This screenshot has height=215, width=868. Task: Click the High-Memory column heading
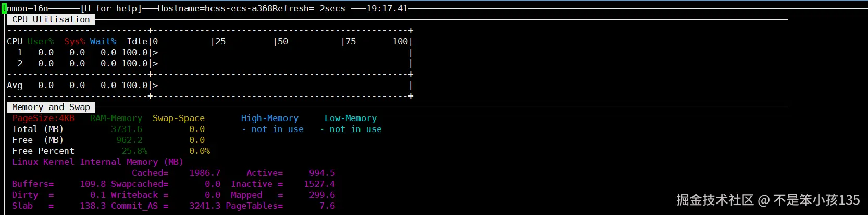point(269,118)
